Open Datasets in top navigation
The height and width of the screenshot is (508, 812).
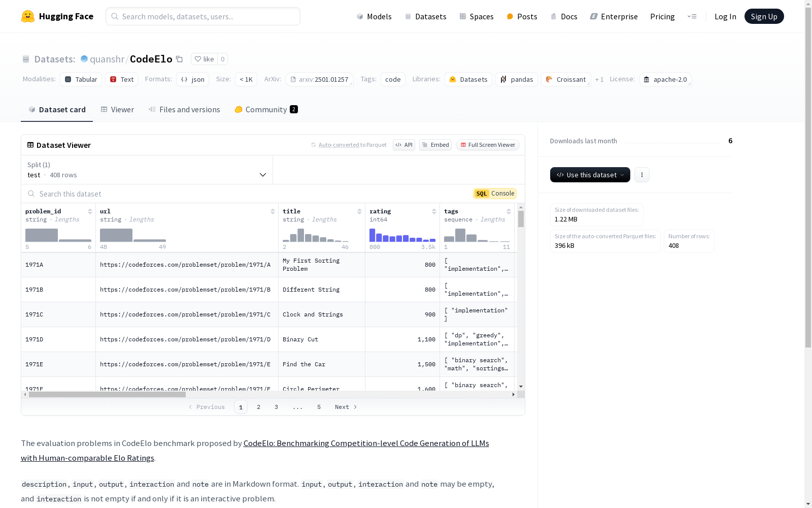(425, 16)
